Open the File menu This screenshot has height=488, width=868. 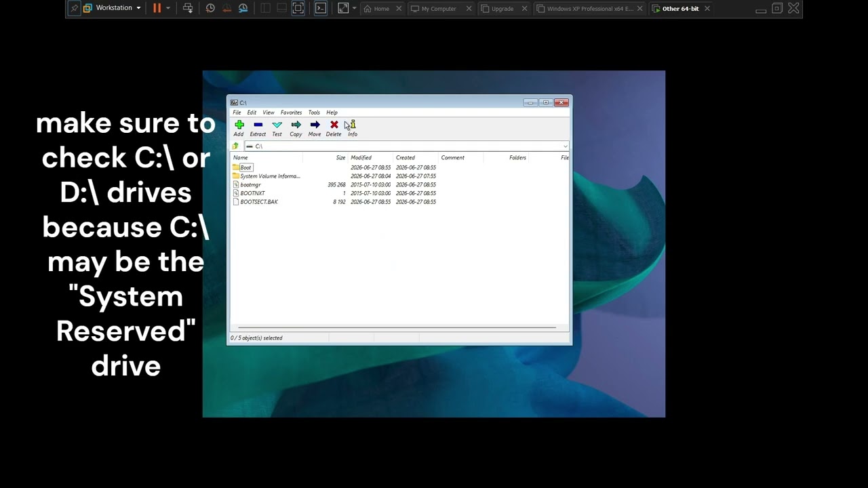tap(237, 113)
